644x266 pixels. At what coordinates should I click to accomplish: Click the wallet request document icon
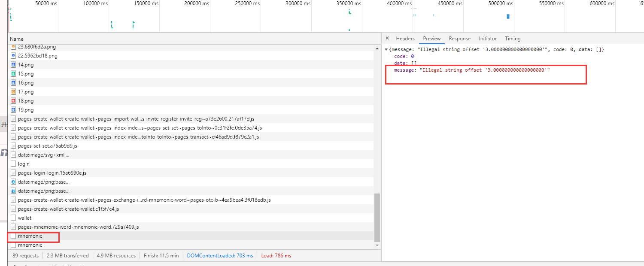point(13,218)
